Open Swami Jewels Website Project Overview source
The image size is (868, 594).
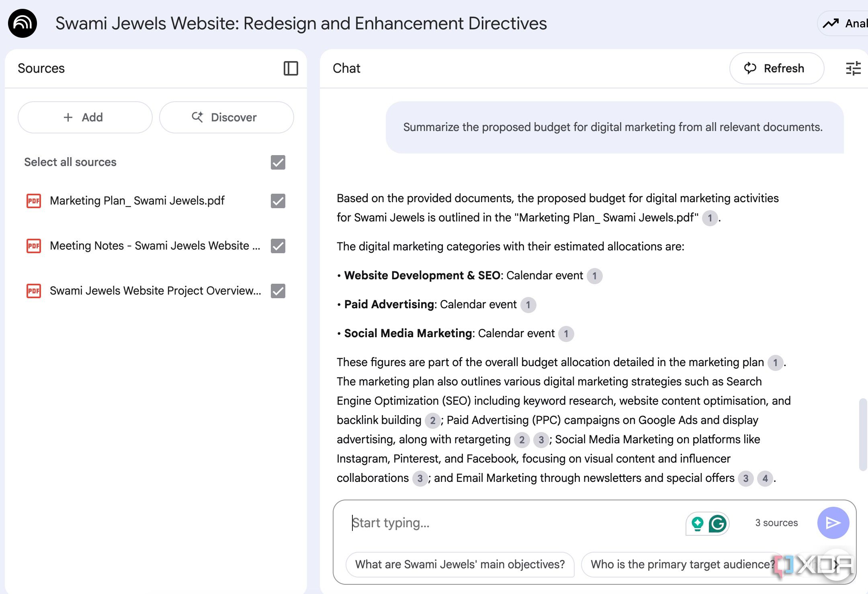coord(156,291)
